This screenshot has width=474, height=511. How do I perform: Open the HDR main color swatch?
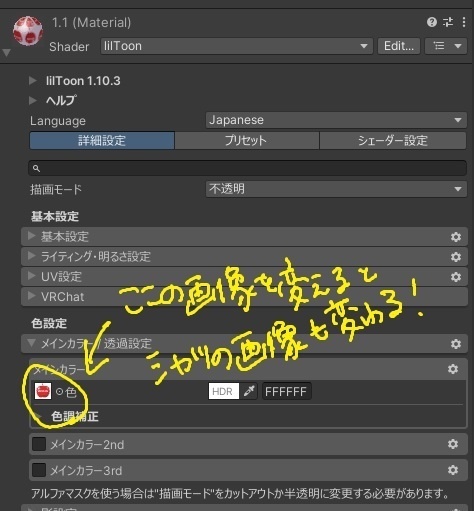[224, 391]
